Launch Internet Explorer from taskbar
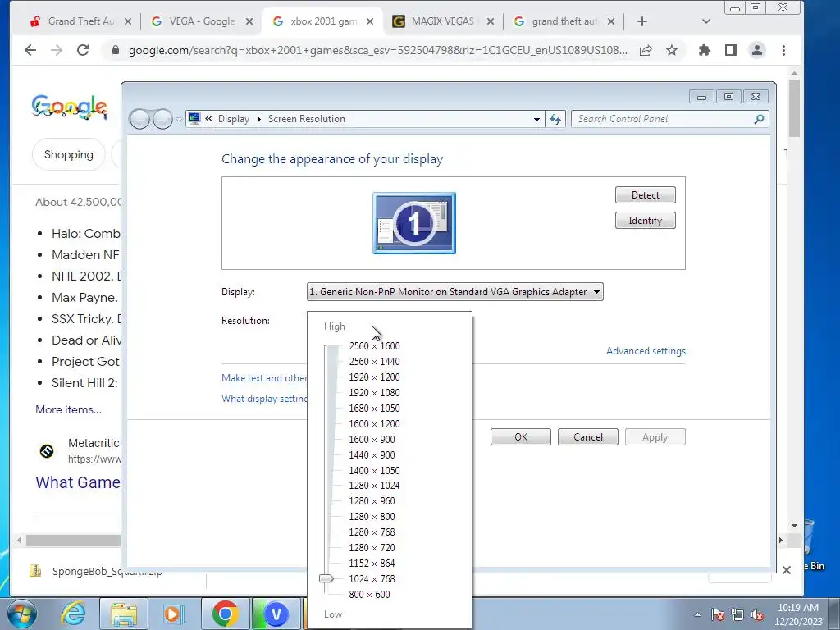The height and width of the screenshot is (630, 840). pos(73,614)
